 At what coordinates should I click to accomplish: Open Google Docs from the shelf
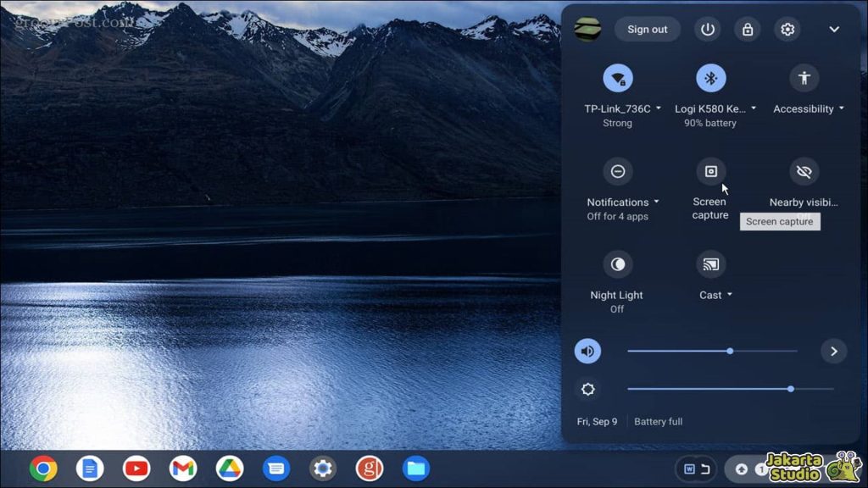pyautogui.click(x=90, y=468)
